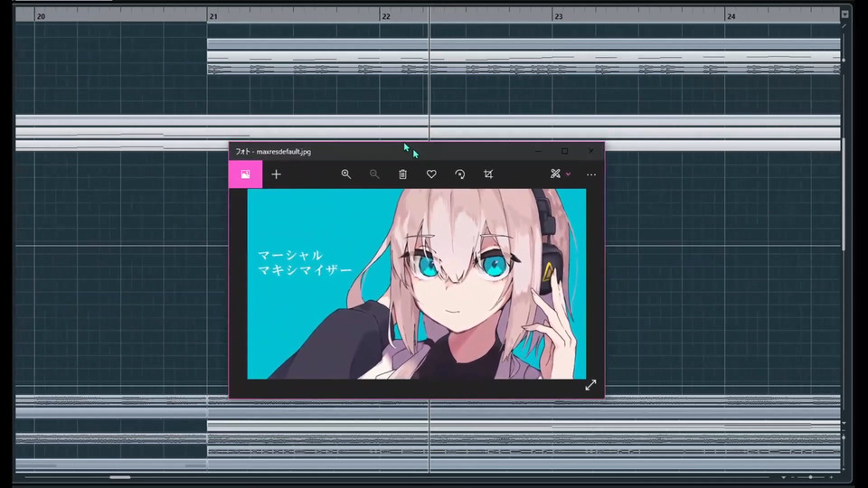868x488 pixels.
Task: Click the DAW horizontal scrollbar thumb
Action: (x=120, y=477)
